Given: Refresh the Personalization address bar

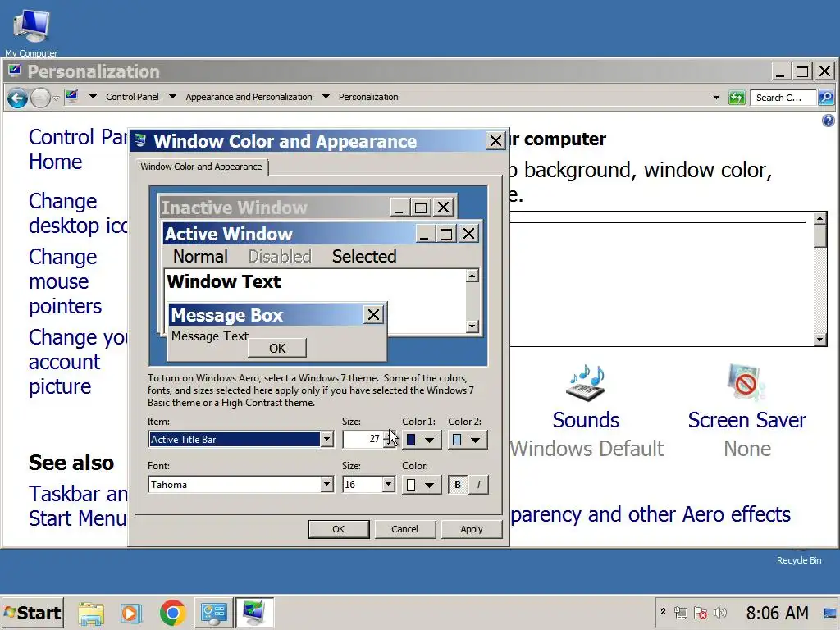Looking at the screenshot, I should coord(737,98).
